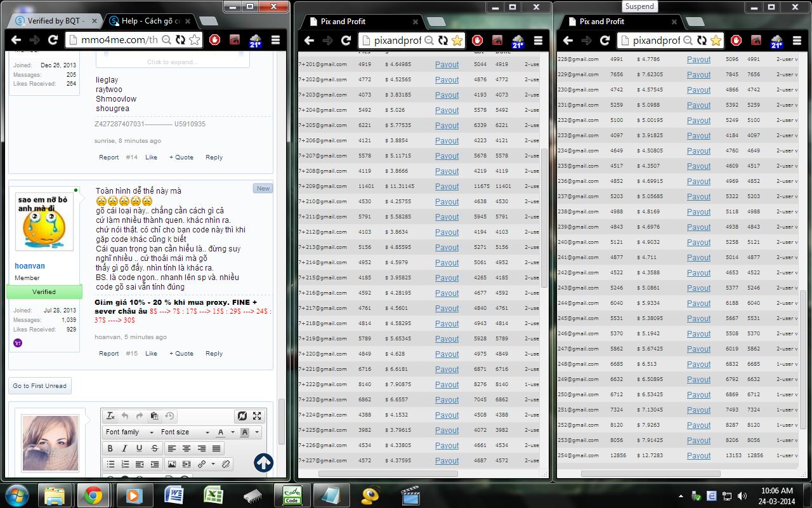The image size is (812, 508).
Task: Click the Undo arrow in the reply editor
Action: [125, 416]
